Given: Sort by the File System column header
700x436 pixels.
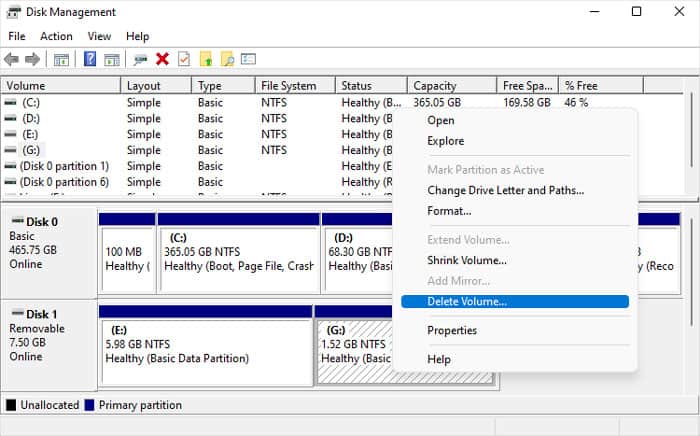Looking at the screenshot, I should pos(296,86).
